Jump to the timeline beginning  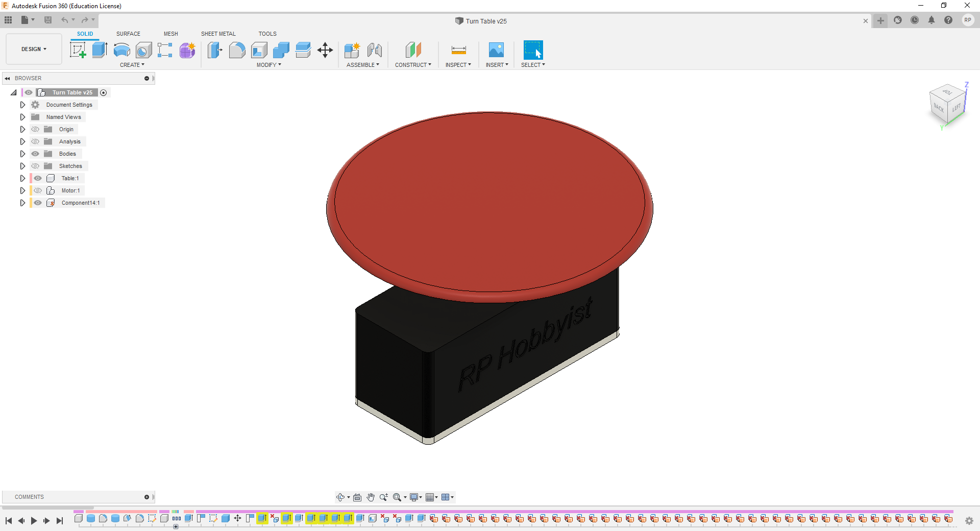(9, 521)
